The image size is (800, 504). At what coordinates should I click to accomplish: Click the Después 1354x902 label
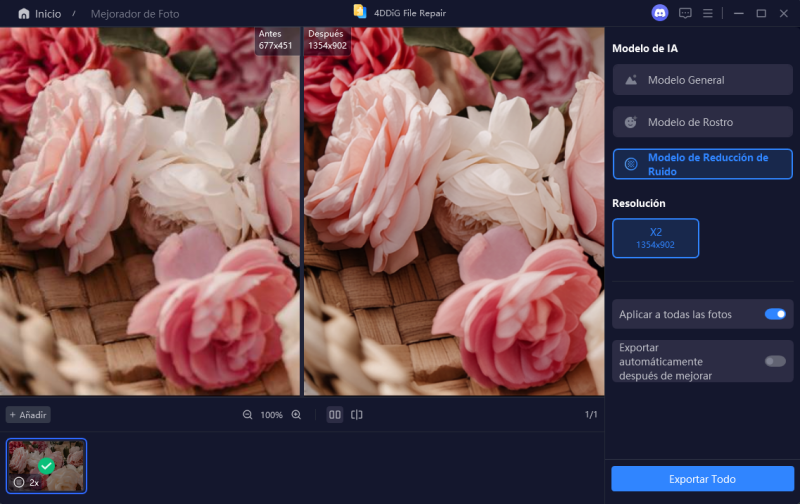[328, 40]
